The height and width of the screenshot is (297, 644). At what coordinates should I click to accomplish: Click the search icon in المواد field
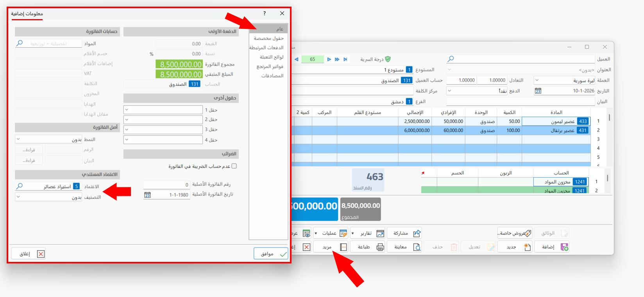pyautogui.click(x=20, y=43)
